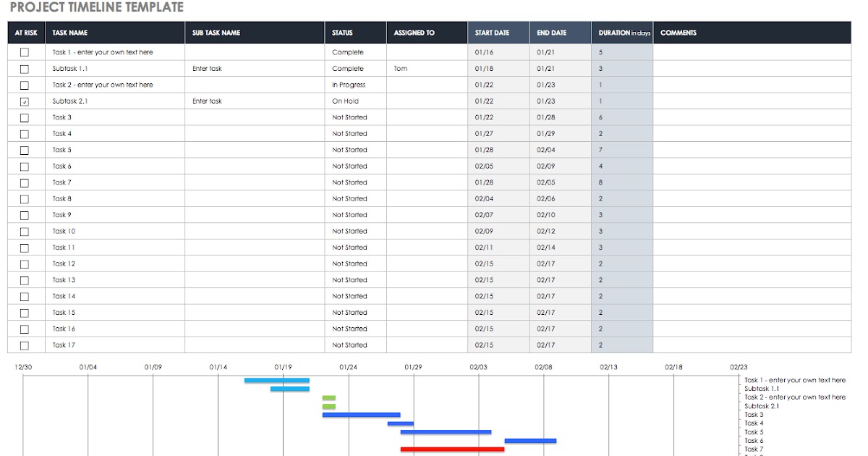Select the Task 5 end date 02/04
Screen dimensions: 868x456
tap(561, 150)
